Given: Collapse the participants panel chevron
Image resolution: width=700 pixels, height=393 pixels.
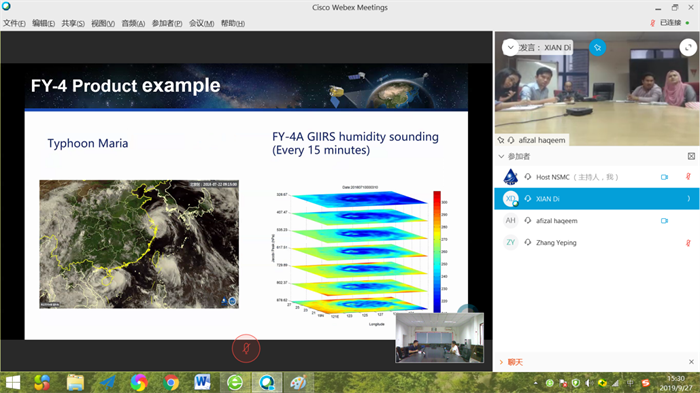Looking at the screenshot, I should click(x=501, y=156).
